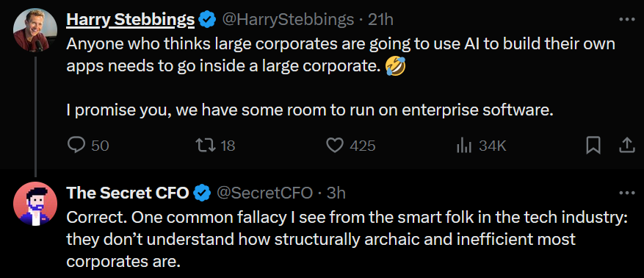The height and width of the screenshot is (278, 644).
Task: Open the reply icon with 50 comments
Action: [76, 145]
